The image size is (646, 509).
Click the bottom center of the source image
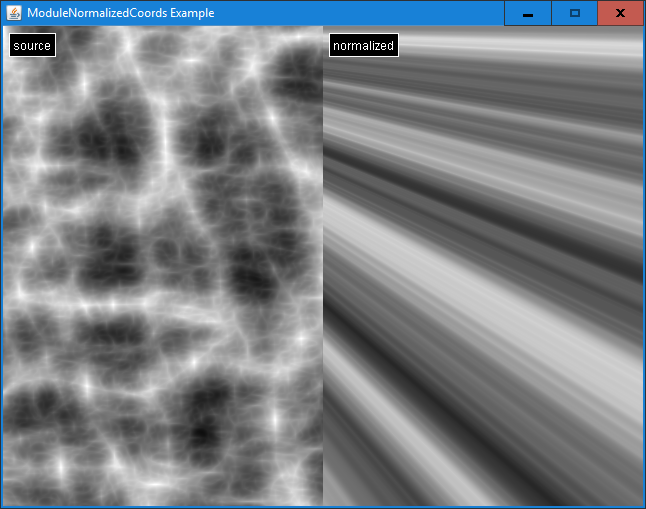(162, 500)
